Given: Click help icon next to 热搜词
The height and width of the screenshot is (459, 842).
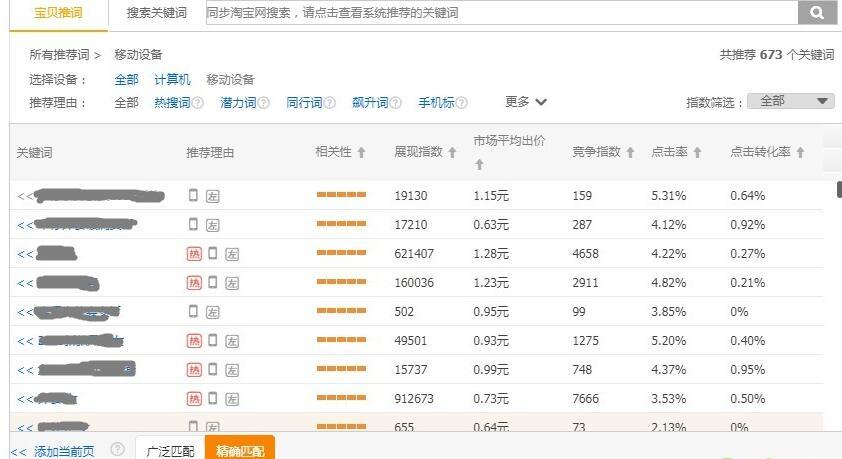Looking at the screenshot, I should [x=198, y=103].
